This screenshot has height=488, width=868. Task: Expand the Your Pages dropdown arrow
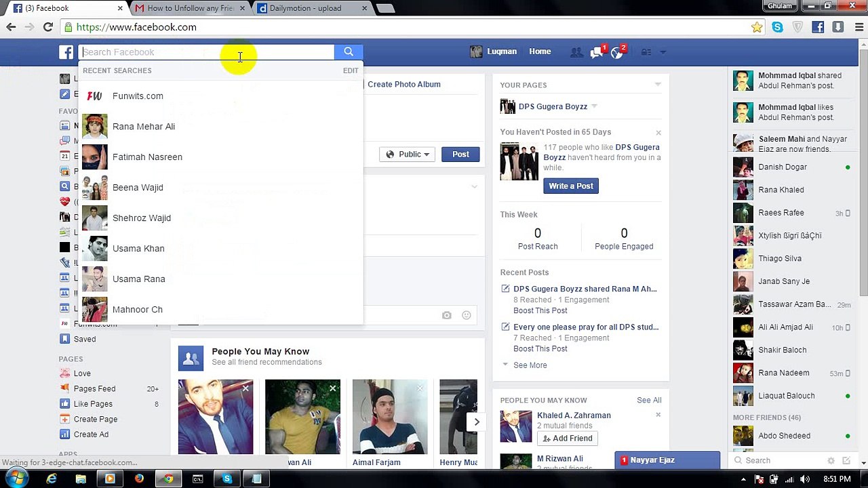[x=657, y=85]
